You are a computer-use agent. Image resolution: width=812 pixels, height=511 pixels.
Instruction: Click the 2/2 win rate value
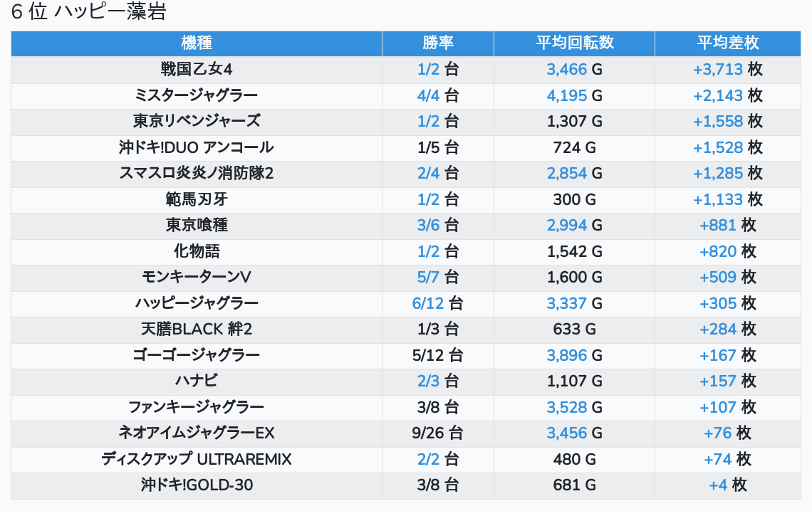click(x=428, y=459)
